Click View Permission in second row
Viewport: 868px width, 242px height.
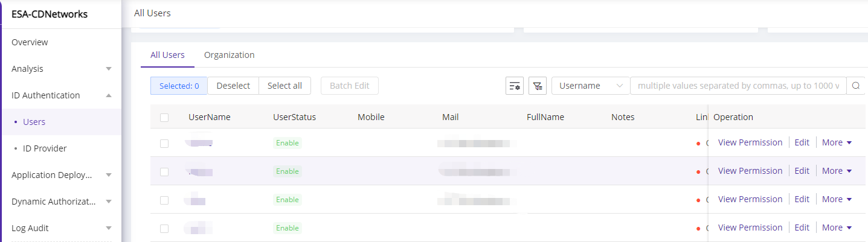750,171
